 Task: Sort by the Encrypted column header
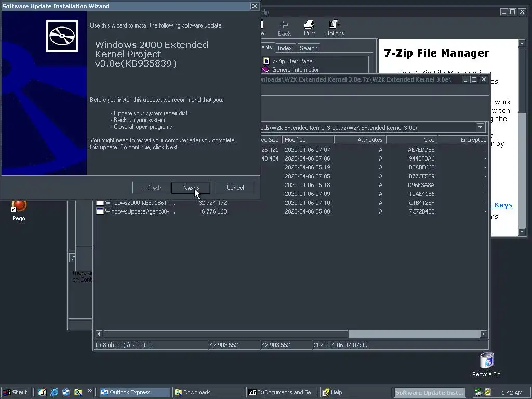[463, 140]
